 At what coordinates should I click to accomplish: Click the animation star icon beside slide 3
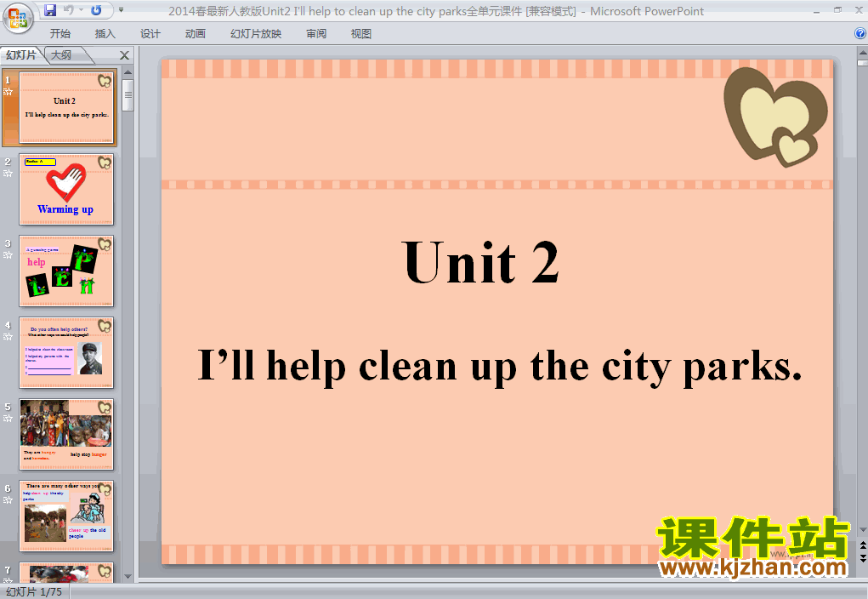[x=8, y=255]
